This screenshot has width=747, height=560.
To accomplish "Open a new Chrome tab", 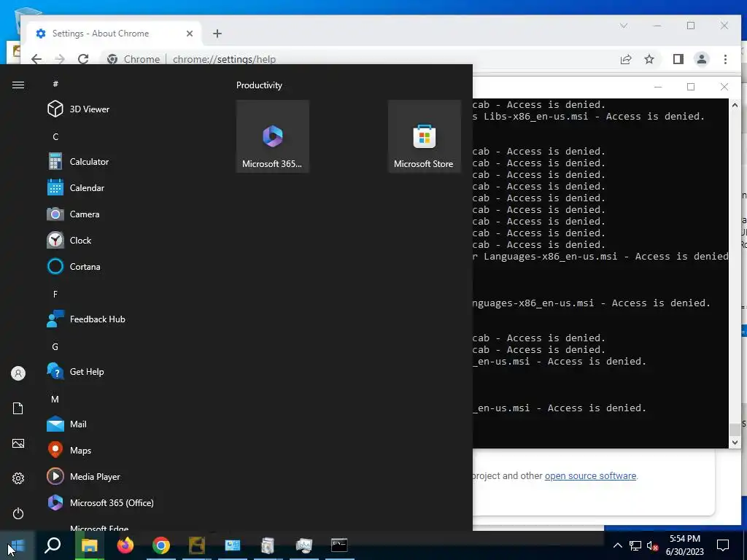I will tap(217, 34).
